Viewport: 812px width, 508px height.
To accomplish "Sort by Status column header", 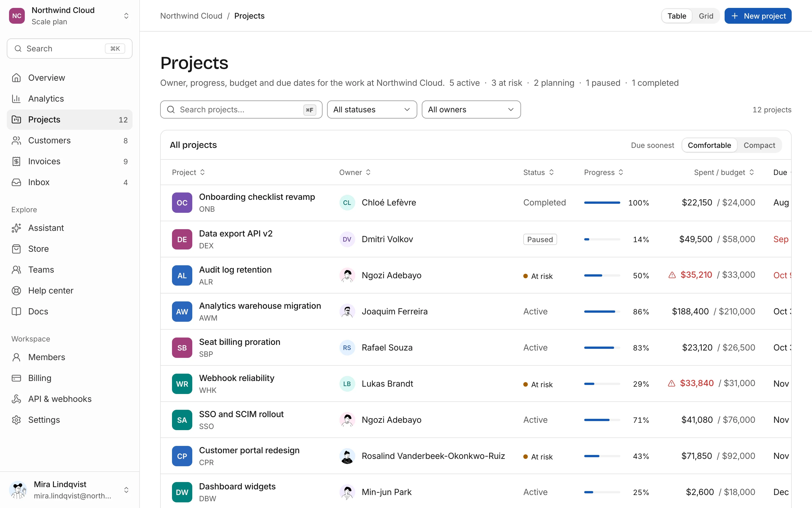I will [x=538, y=172].
